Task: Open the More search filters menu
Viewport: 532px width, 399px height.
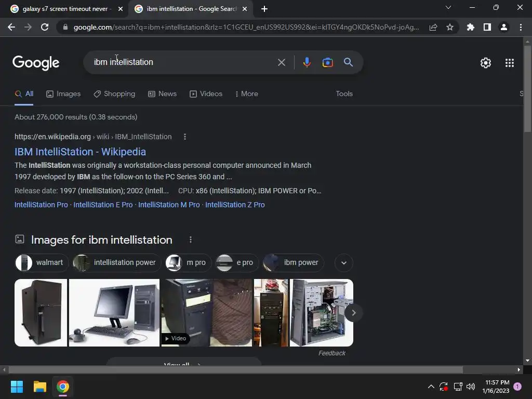Action: [247, 94]
